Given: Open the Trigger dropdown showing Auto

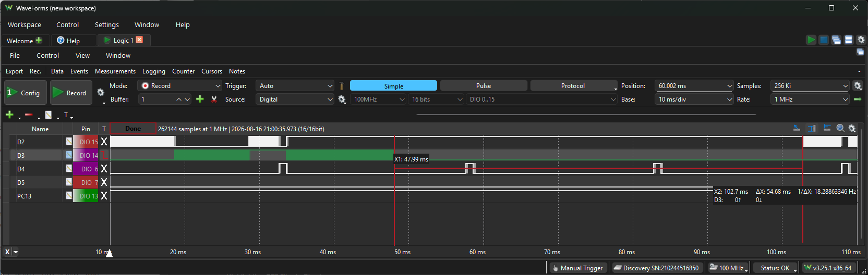Looking at the screenshot, I should pos(295,86).
